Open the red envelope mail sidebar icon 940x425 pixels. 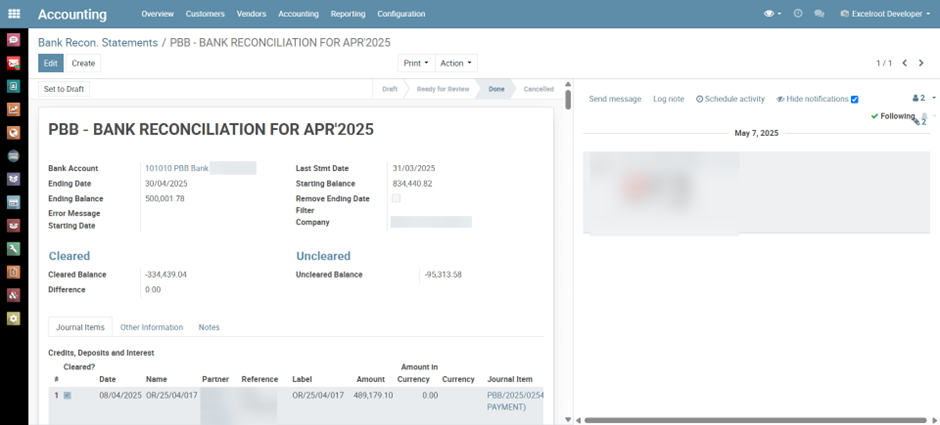[x=14, y=63]
